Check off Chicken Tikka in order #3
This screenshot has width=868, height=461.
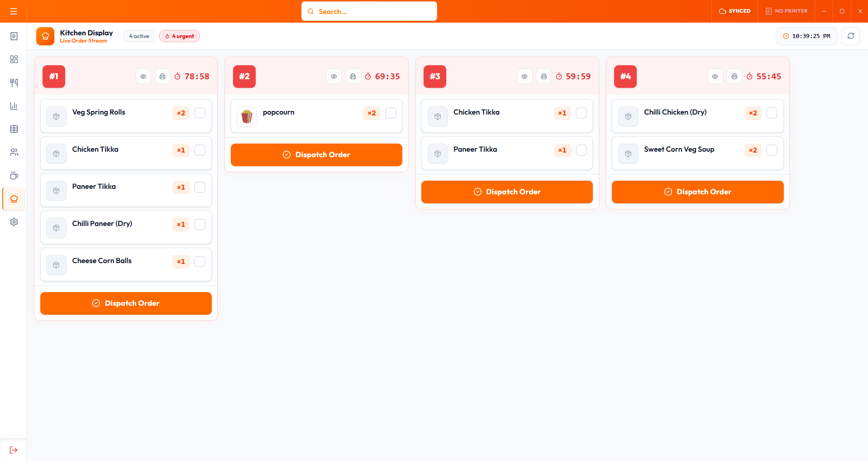(581, 113)
